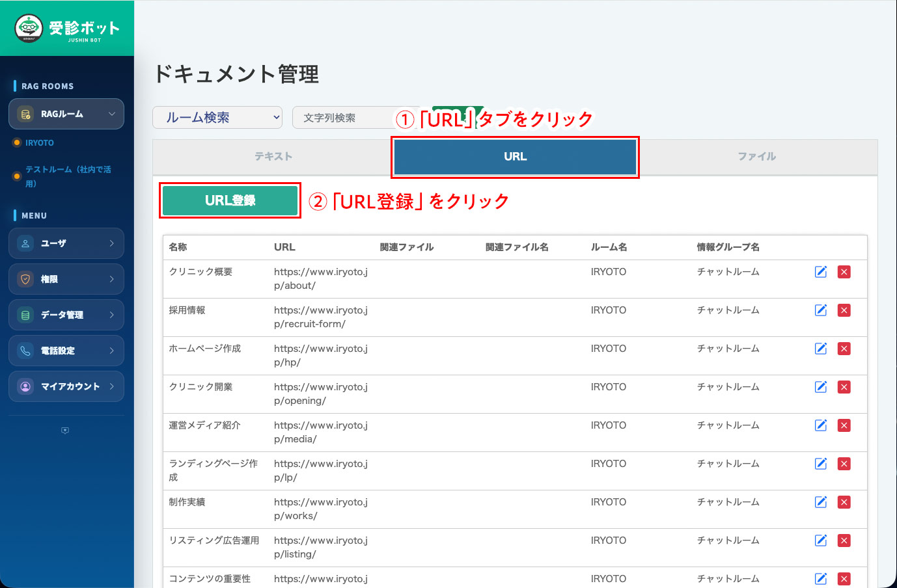Edit the 制作実績 row
The width and height of the screenshot is (897, 588).
pos(821,502)
